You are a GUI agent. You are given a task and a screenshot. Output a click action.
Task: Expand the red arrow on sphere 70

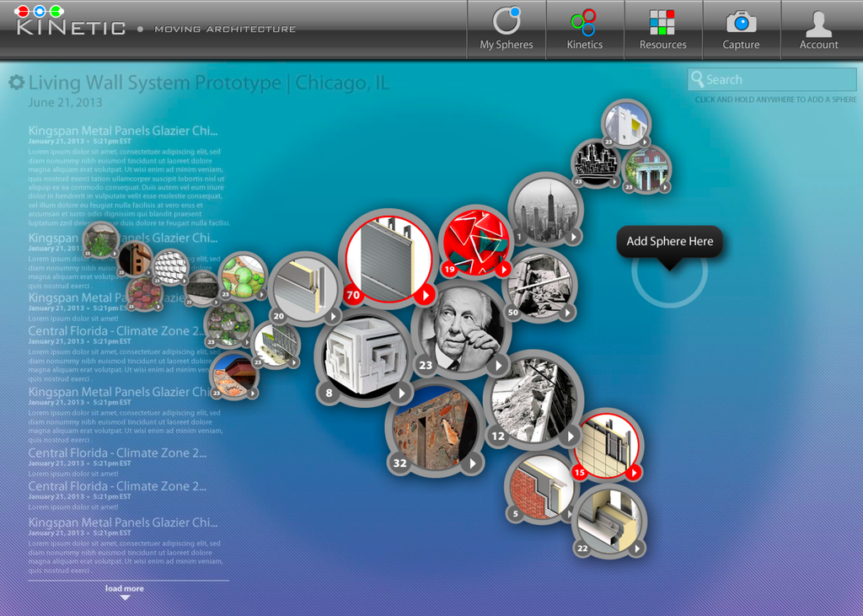tap(426, 294)
